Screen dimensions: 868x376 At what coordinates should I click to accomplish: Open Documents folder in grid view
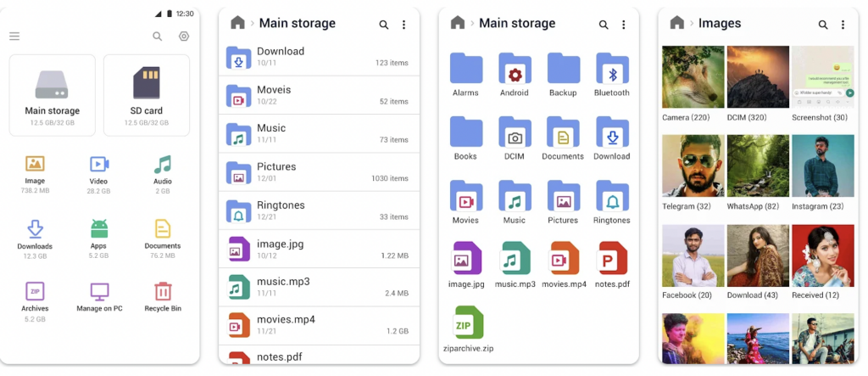(x=563, y=138)
